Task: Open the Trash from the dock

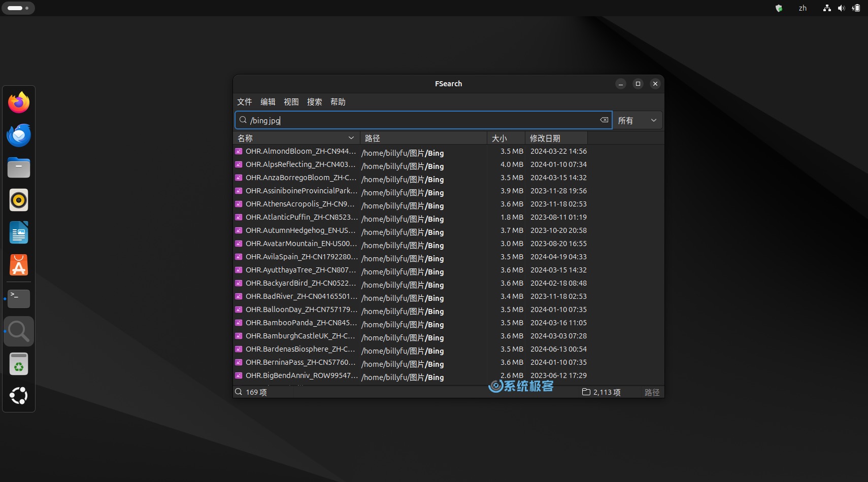Action: pyautogui.click(x=19, y=364)
